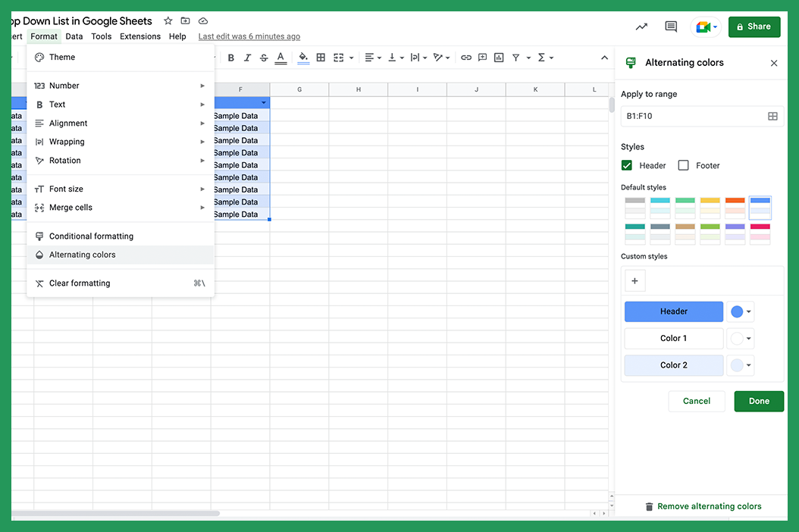Open the borders tool

320,57
